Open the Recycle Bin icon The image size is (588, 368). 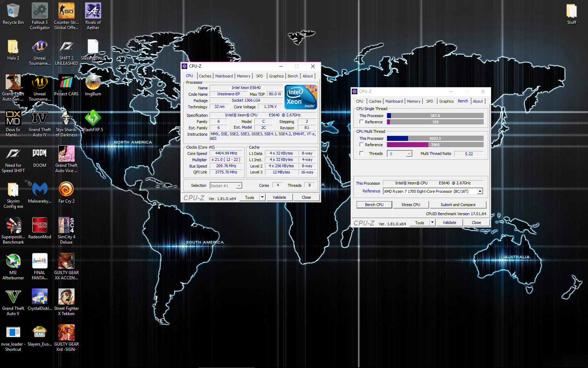pos(13,14)
